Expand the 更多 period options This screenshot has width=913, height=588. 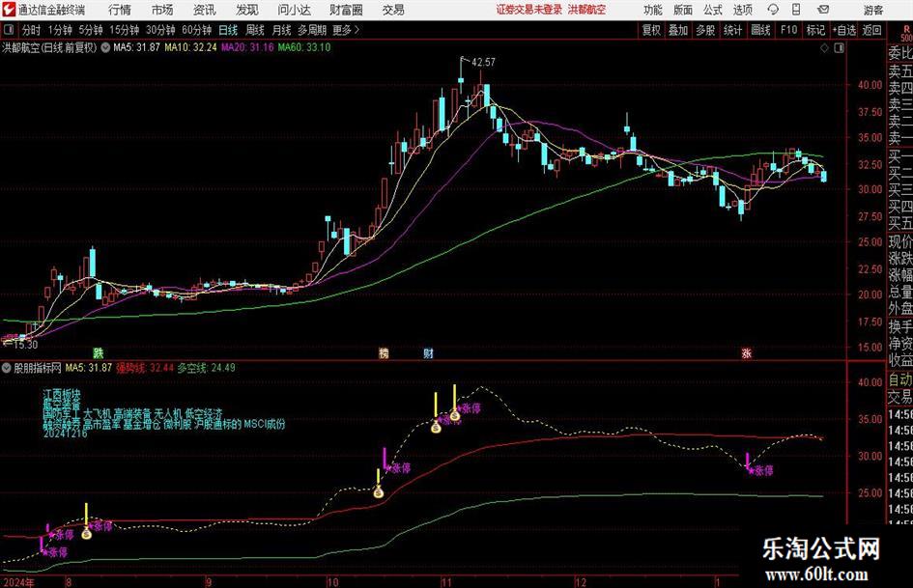(x=346, y=30)
